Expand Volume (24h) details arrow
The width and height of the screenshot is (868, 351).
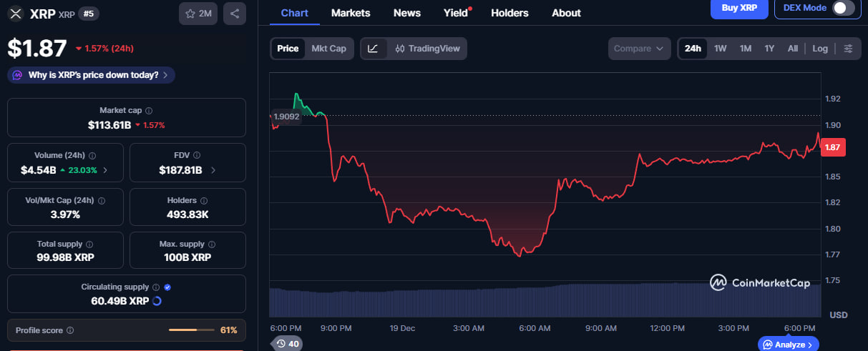coord(106,170)
